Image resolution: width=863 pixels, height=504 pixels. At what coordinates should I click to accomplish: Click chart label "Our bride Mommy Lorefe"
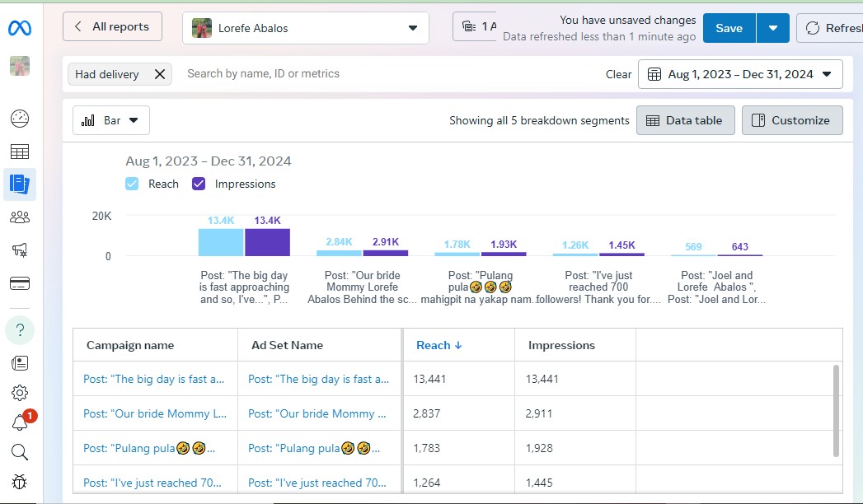[x=362, y=287]
